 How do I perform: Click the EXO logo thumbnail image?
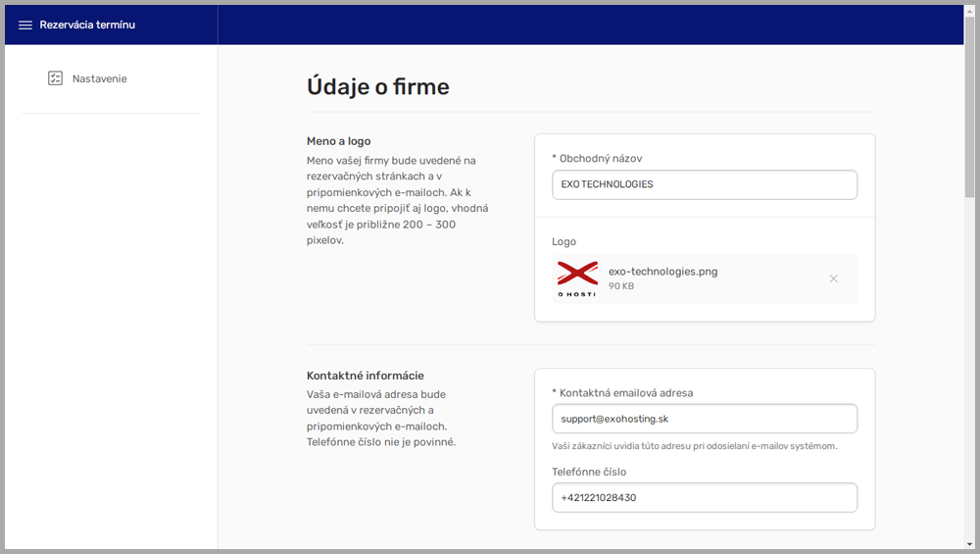[x=576, y=278]
